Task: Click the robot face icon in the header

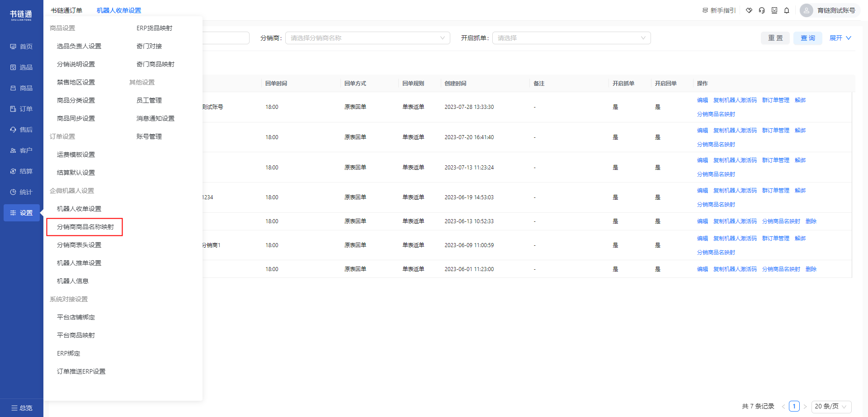Action: pos(774,10)
